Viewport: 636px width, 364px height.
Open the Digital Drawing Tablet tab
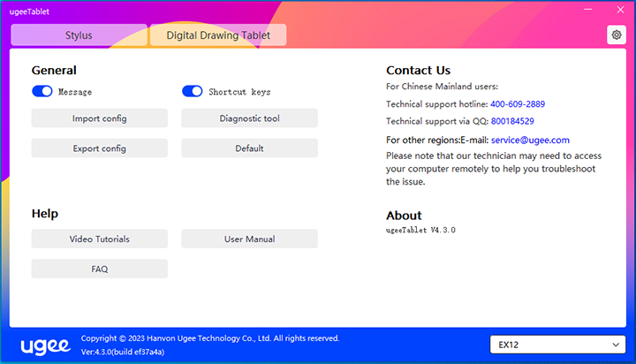coord(217,35)
